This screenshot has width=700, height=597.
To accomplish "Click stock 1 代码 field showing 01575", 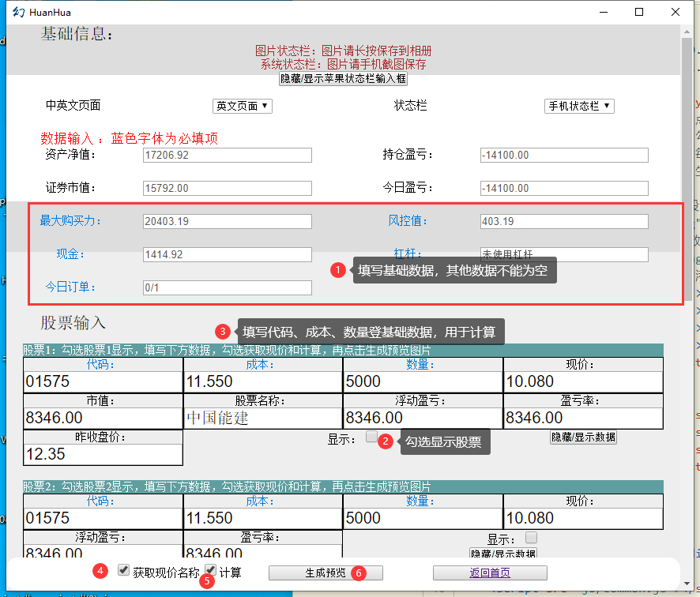I will [x=103, y=381].
